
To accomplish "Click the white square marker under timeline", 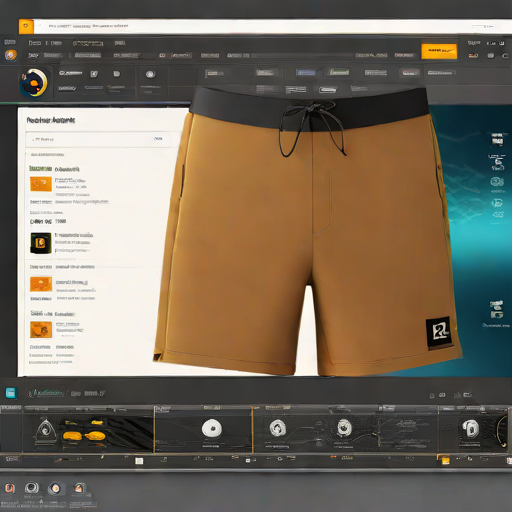I will pos(139,461).
